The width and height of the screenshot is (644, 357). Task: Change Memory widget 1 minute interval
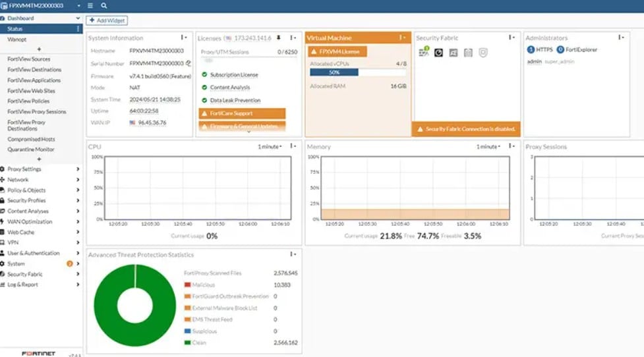click(x=488, y=146)
